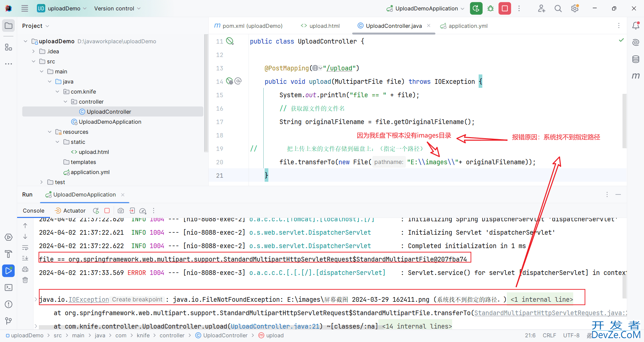Open the Services tool window icon
This screenshot has height=342, width=644.
(9, 237)
